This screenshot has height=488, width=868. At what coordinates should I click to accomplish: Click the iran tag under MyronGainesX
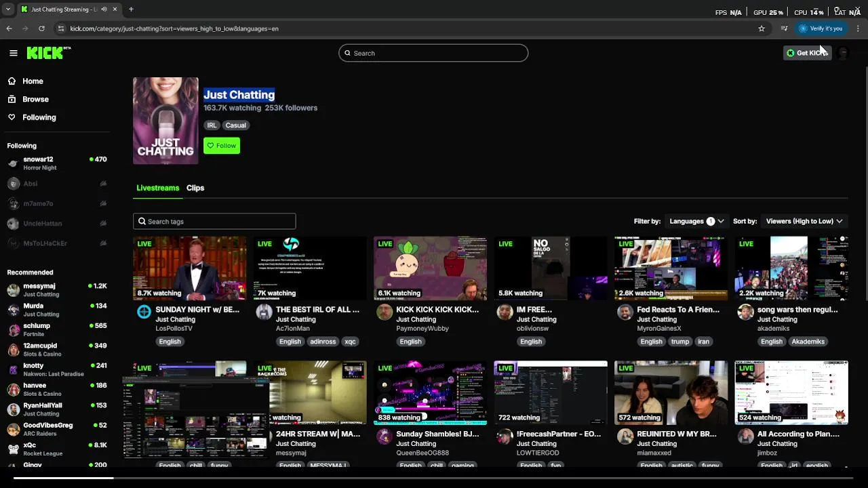[x=704, y=342]
